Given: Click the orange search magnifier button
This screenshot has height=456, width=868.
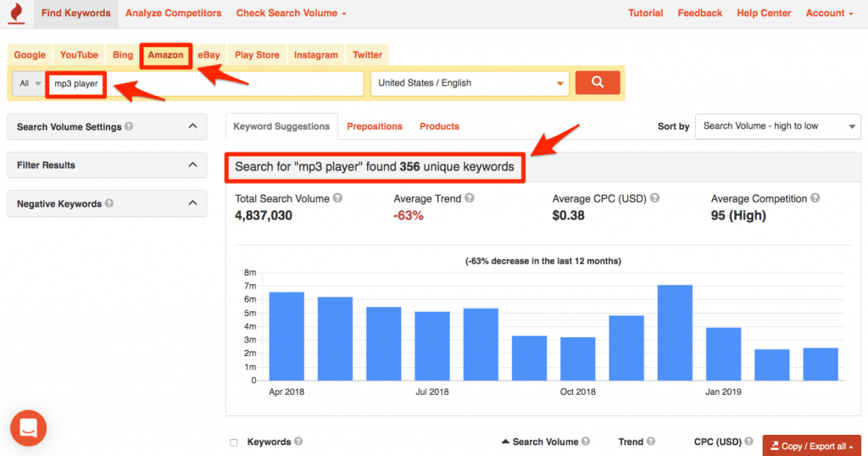Looking at the screenshot, I should tap(598, 82).
